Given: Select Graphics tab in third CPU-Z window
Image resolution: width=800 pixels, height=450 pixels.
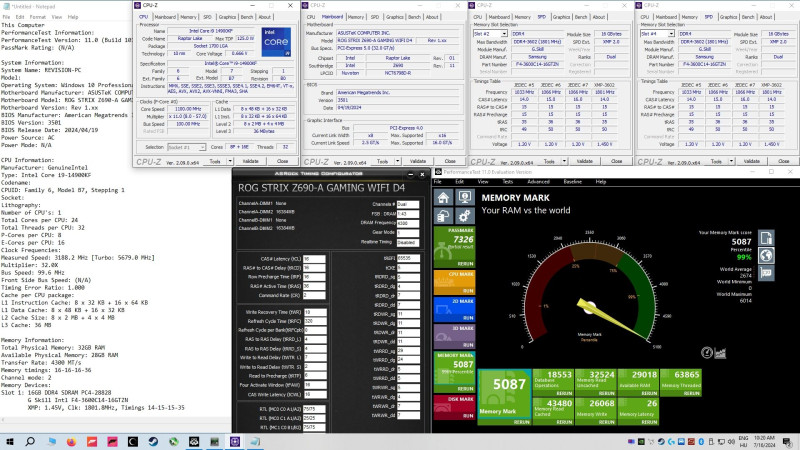Looking at the screenshot, I should click(561, 17).
